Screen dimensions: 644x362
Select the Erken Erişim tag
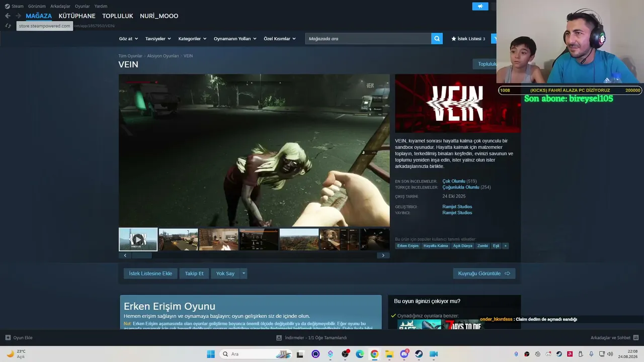click(408, 246)
